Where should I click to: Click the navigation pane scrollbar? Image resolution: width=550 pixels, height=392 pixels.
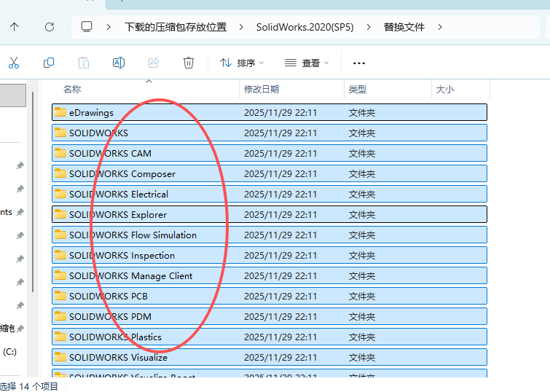(33, 192)
